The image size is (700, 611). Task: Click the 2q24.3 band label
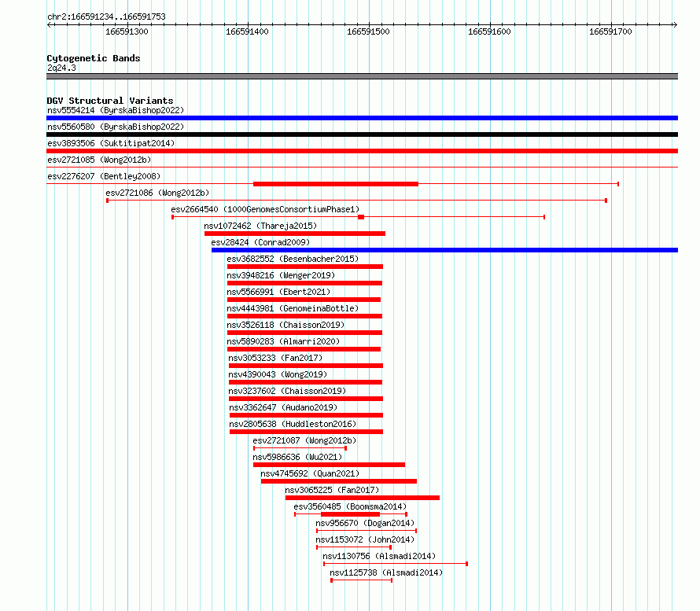point(61,68)
